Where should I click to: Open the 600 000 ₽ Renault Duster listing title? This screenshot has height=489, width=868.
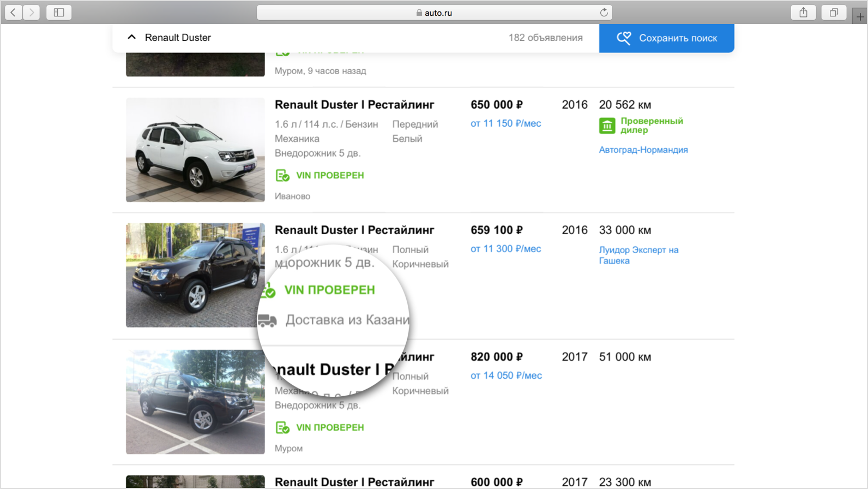354,482
